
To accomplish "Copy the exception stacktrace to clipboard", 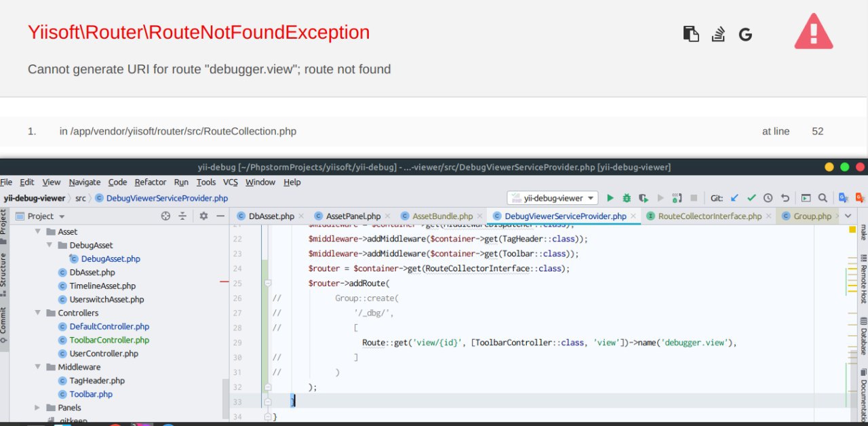I will coord(690,34).
